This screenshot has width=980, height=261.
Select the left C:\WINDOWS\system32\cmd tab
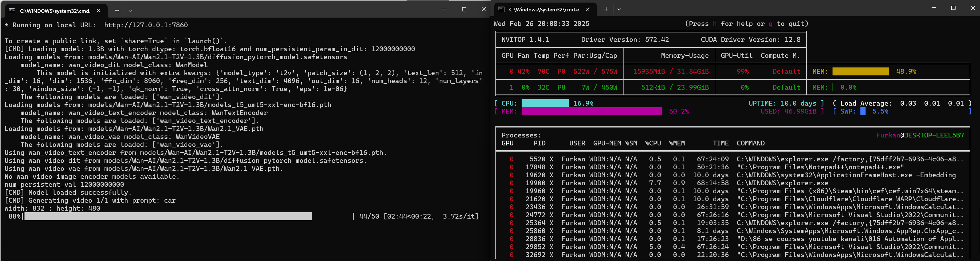pos(55,11)
